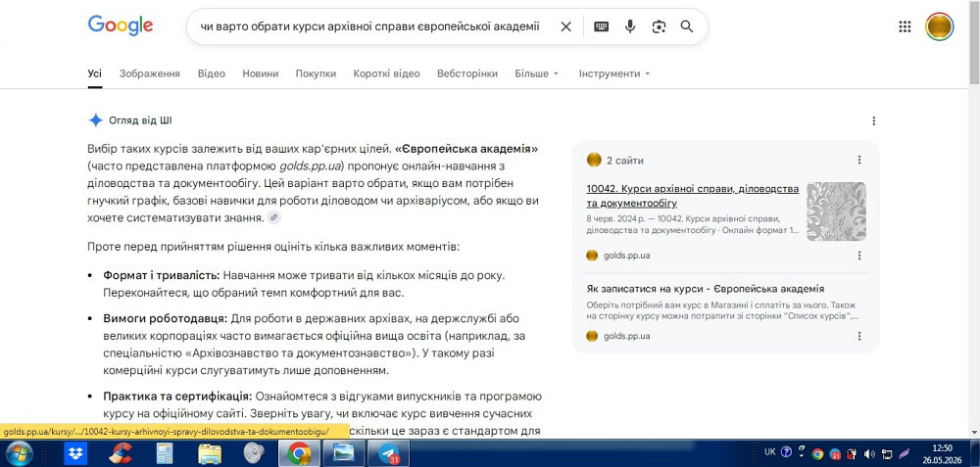Image resolution: width=980 pixels, height=467 pixels.
Task: Launch Dropbox from the taskbar
Action: (x=77, y=453)
